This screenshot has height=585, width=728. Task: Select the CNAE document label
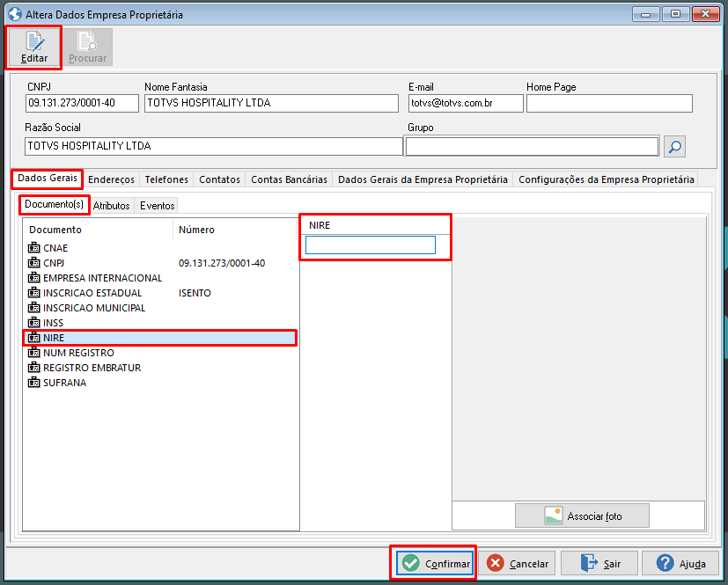tap(55, 248)
